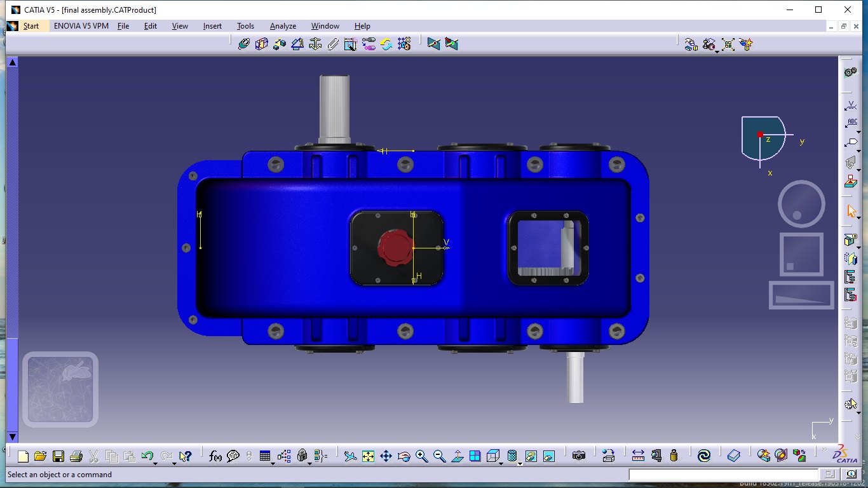The width and height of the screenshot is (868, 488).
Task: Click the Reuse Pattern icon
Action: (404, 44)
